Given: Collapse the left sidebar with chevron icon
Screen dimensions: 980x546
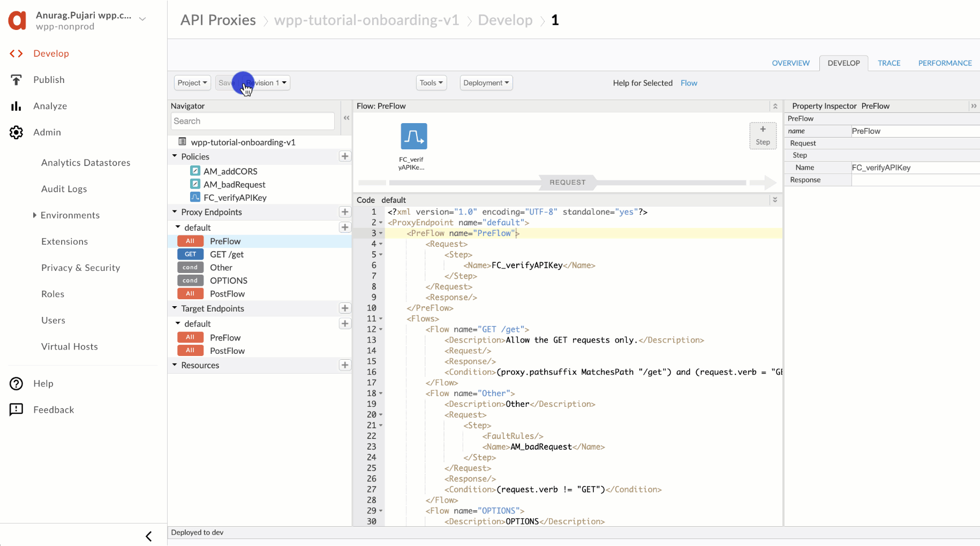Looking at the screenshot, I should (x=149, y=536).
